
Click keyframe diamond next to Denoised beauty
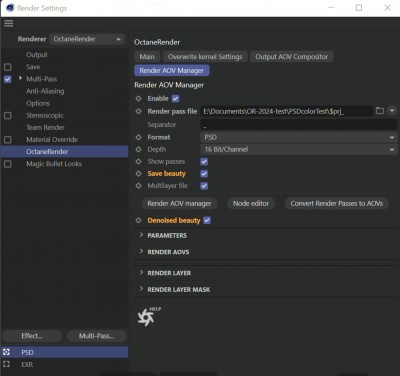point(139,220)
